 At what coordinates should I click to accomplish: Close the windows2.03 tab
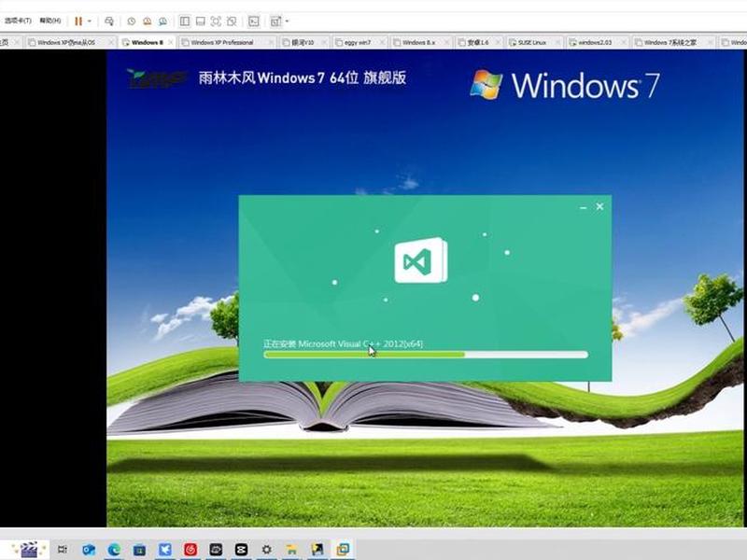pos(625,42)
